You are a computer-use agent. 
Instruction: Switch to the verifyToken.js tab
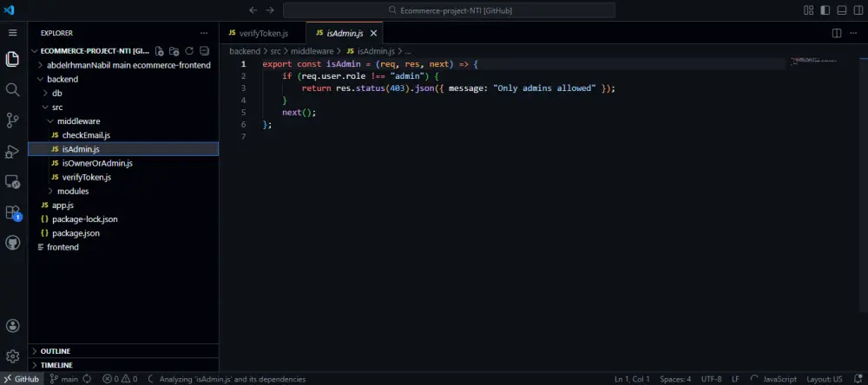click(x=262, y=33)
